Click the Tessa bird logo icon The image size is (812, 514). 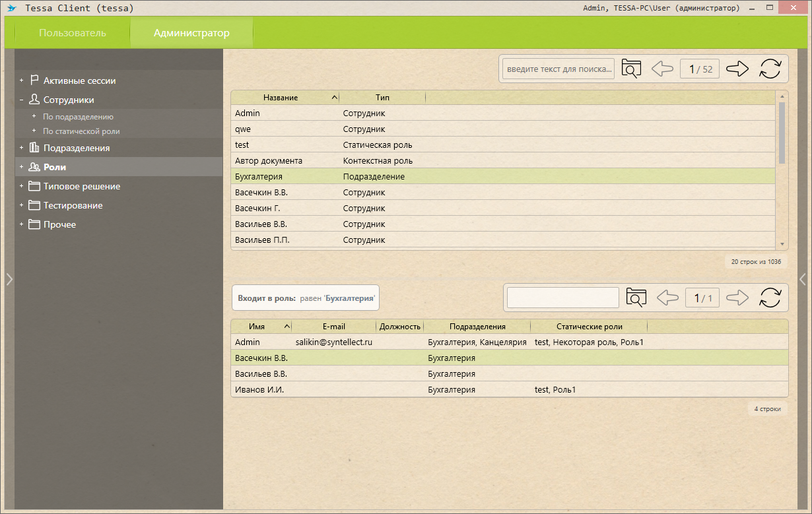click(x=12, y=9)
